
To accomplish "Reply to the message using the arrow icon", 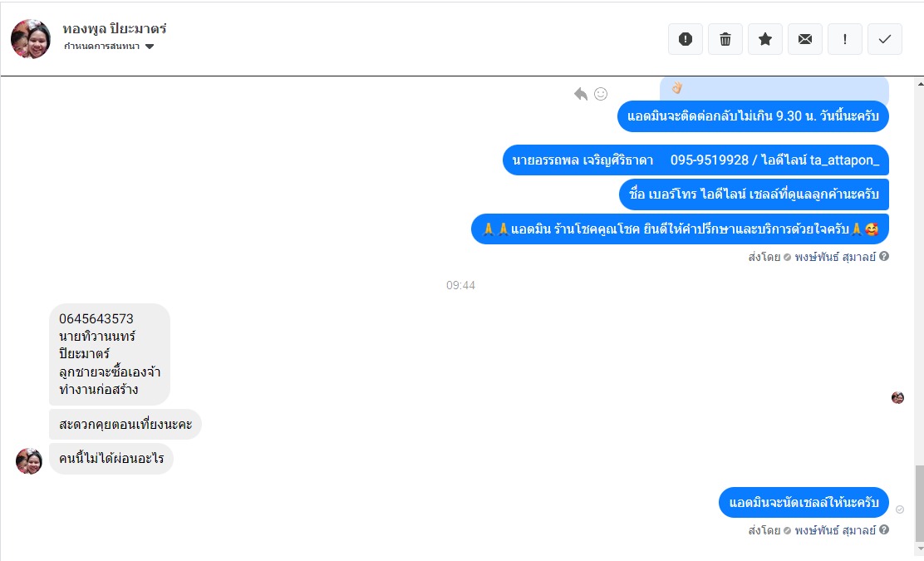I will pos(581,94).
